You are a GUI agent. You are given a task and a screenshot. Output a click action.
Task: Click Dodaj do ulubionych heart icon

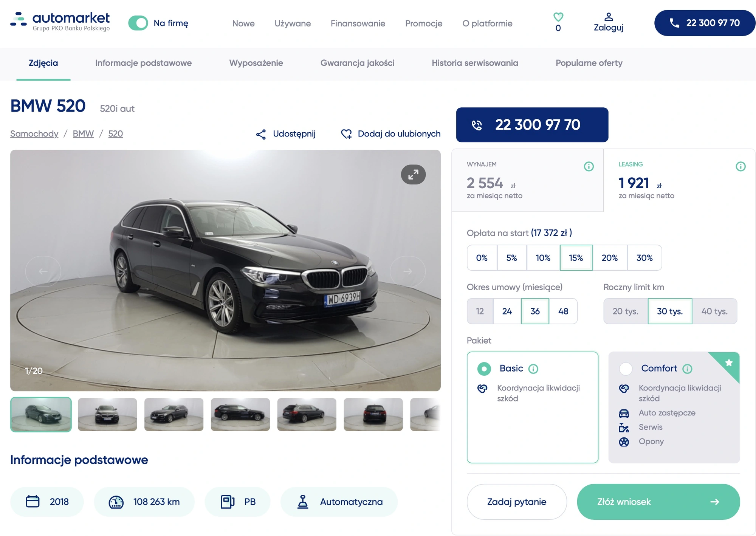point(346,134)
